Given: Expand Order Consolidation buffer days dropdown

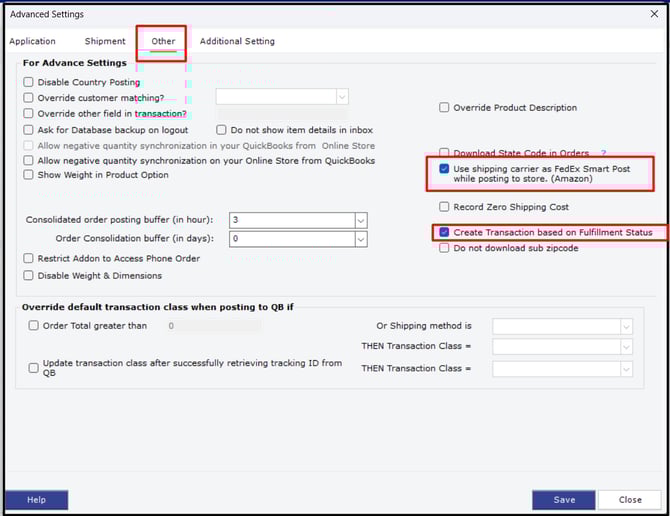Looking at the screenshot, I should click(361, 239).
